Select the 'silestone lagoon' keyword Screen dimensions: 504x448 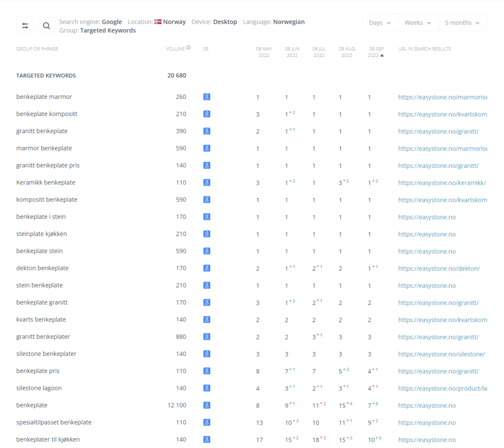tap(39, 388)
